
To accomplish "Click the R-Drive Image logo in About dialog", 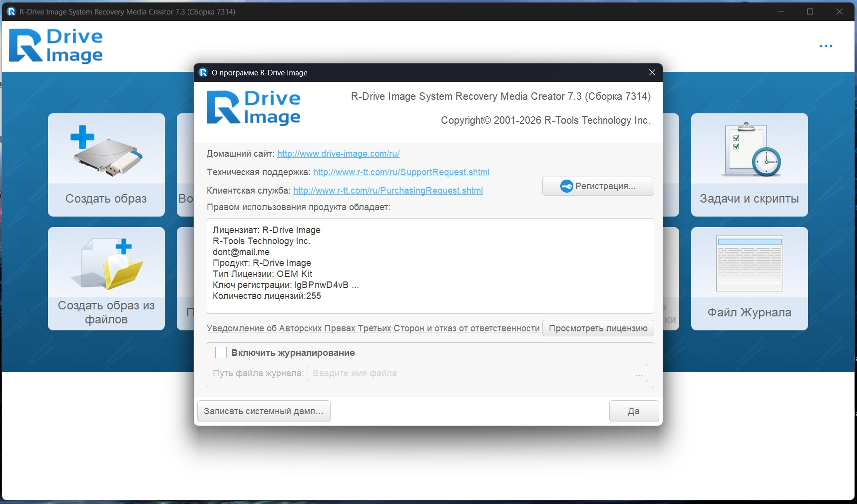I will pos(254,107).
